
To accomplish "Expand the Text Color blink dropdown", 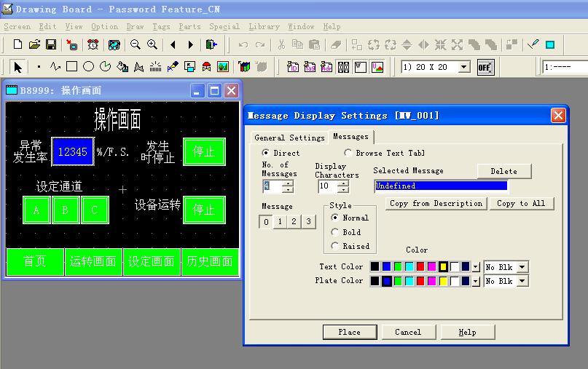I will 522,267.
